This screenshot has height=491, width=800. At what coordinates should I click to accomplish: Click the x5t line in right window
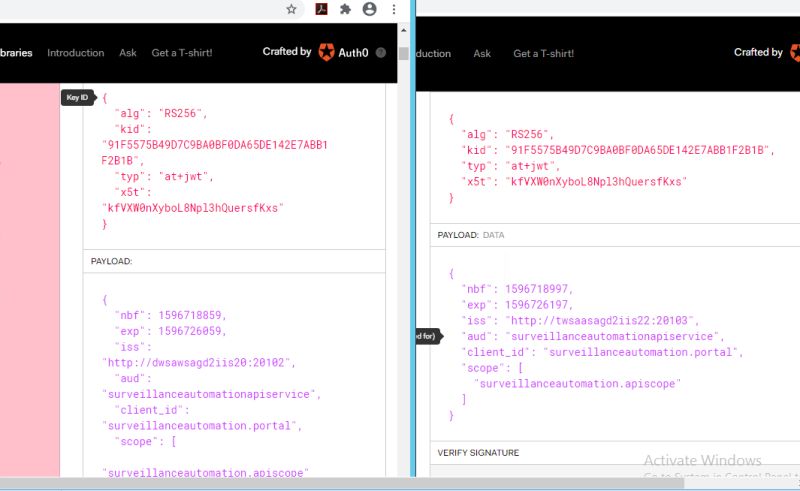click(574, 182)
